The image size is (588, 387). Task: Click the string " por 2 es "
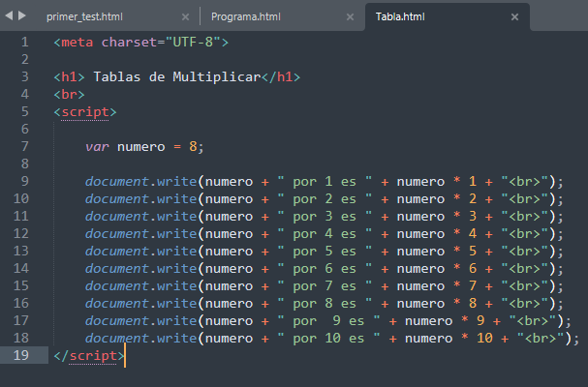[x=325, y=198]
